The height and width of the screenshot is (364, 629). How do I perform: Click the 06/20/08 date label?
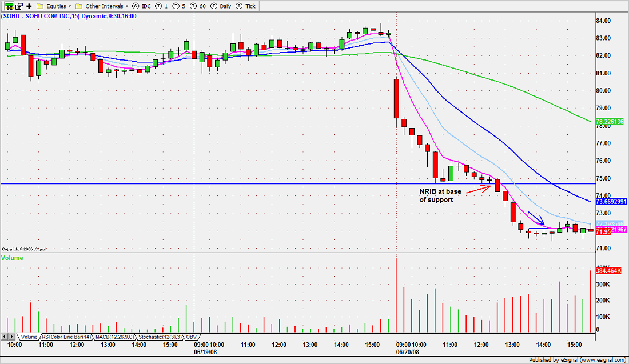point(408,351)
